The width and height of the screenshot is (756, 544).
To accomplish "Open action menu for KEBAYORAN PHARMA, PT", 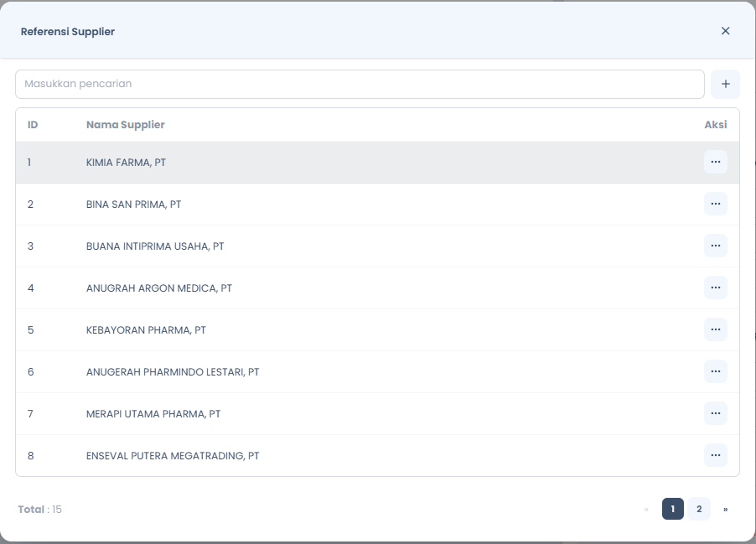I will coord(716,330).
